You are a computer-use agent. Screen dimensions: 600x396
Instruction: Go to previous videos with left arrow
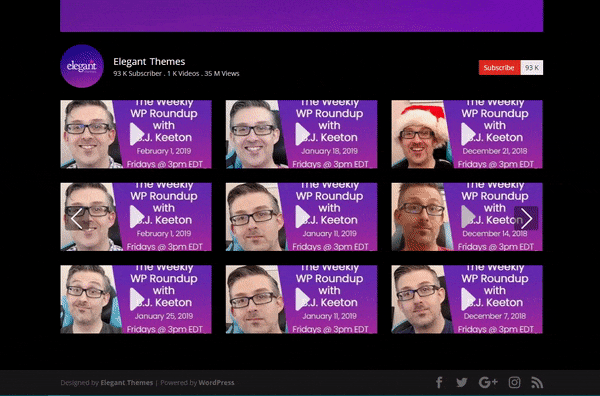[x=77, y=218]
